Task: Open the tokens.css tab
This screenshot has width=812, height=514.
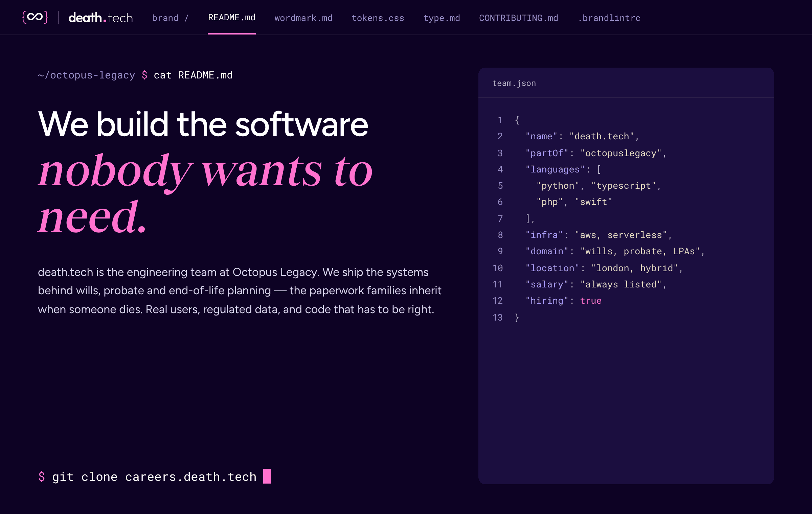Action: (378, 18)
